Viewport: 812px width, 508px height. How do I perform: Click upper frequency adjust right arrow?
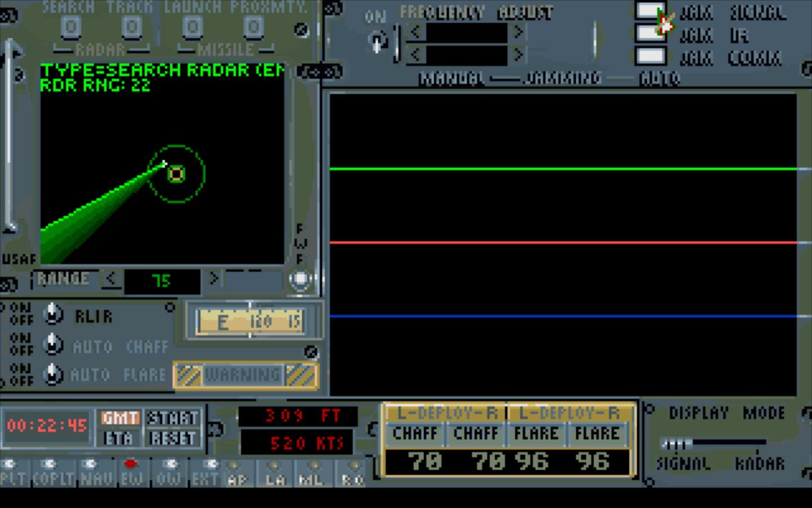518,32
